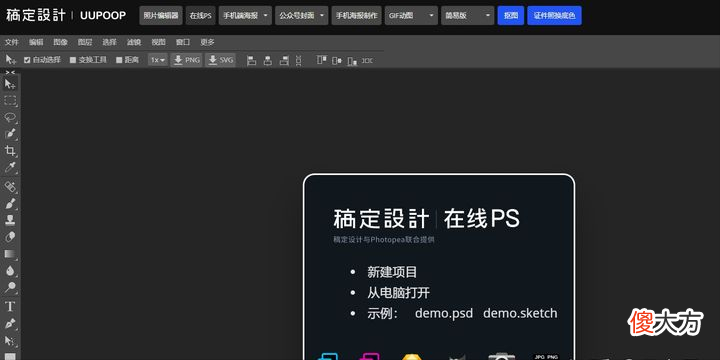Select the Crop tool
720x360 pixels.
click(10, 151)
